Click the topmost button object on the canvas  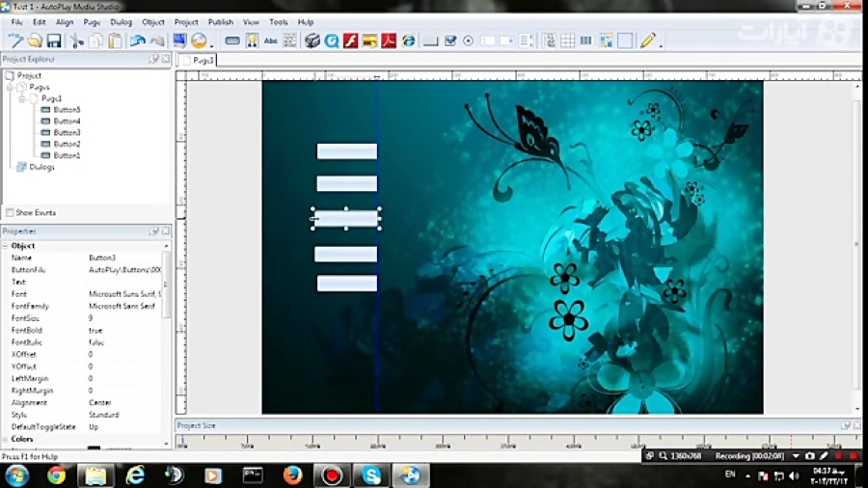click(347, 151)
